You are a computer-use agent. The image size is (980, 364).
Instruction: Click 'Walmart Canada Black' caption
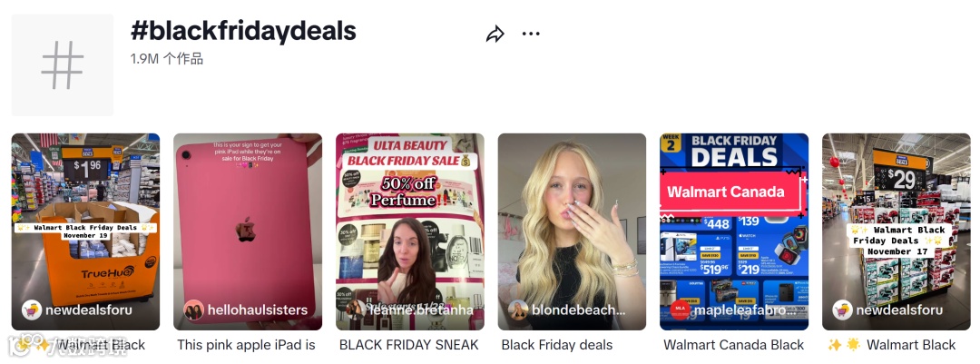[734, 345]
